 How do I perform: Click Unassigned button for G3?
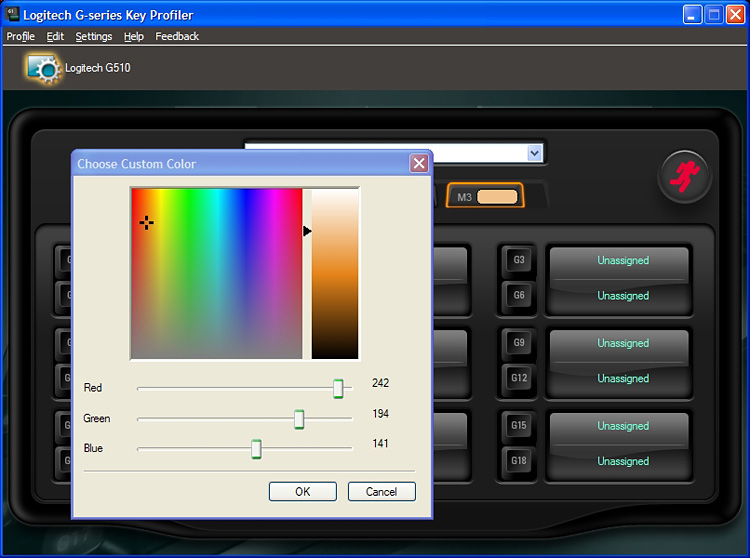tap(623, 262)
